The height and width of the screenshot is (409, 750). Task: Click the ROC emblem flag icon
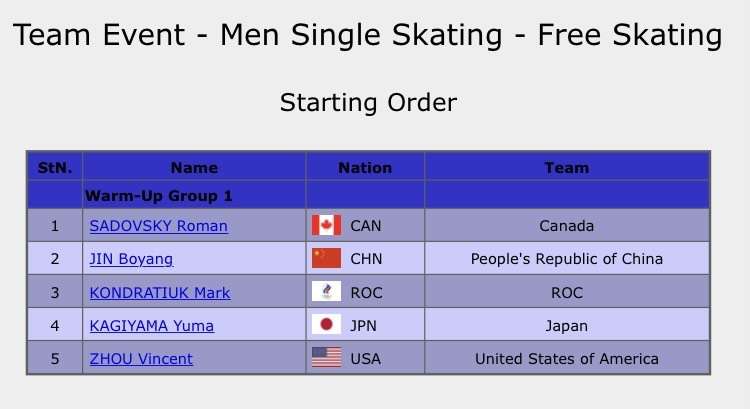[x=326, y=291]
